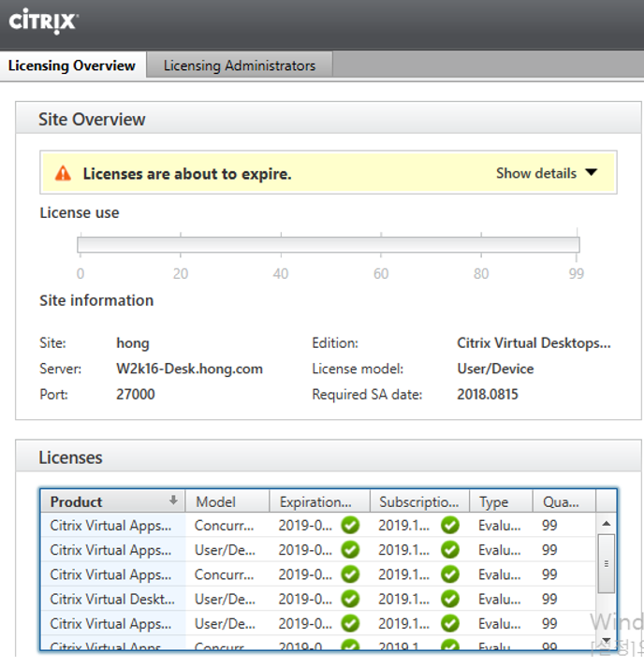The width and height of the screenshot is (644, 667).
Task: Click the License use progress bar
Action: (x=329, y=244)
